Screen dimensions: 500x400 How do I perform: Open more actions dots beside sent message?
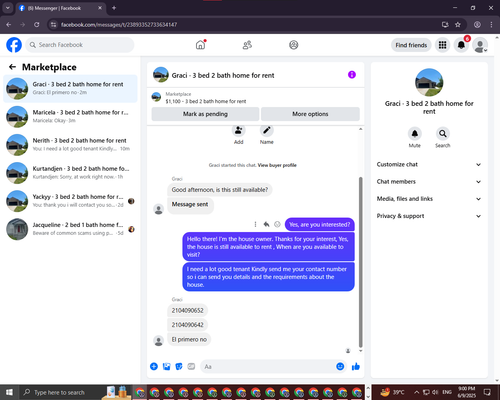(x=255, y=224)
